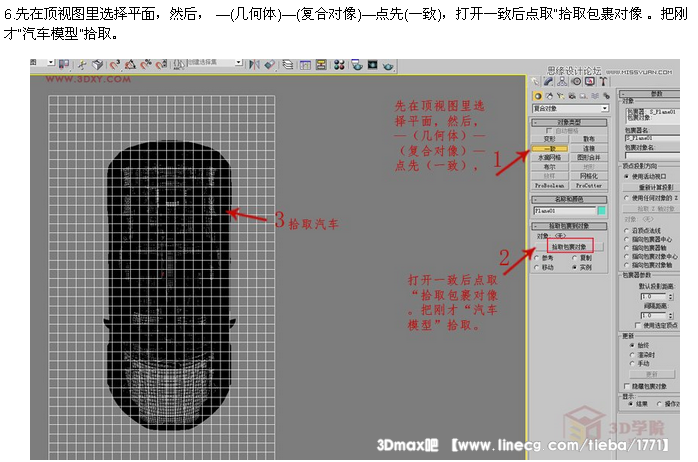698x462 pixels.
Task: Collapse the 对象类型 rollout
Action: [x=569, y=122]
